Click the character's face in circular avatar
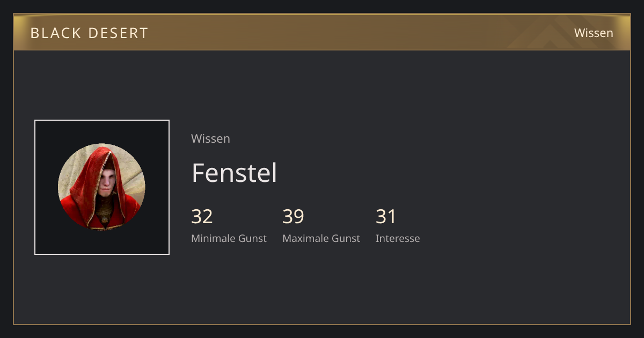This screenshot has width=644, height=338. coord(107,182)
